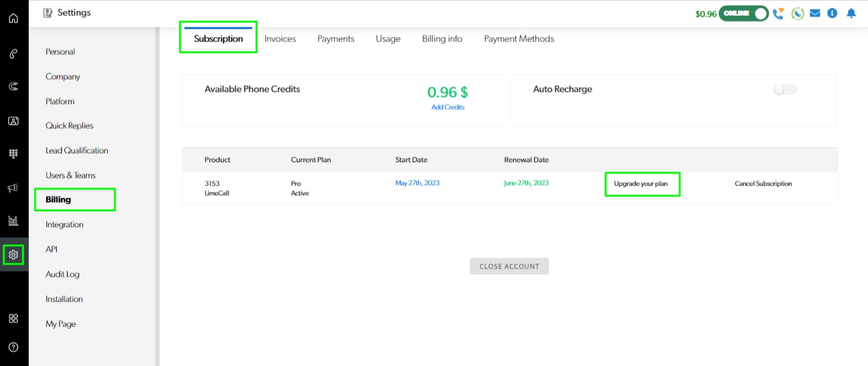Image resolution: width=868 pixels, height=366 pixels.
Task: Click Upgrade your plan
Action: click(x=641, y=184)
